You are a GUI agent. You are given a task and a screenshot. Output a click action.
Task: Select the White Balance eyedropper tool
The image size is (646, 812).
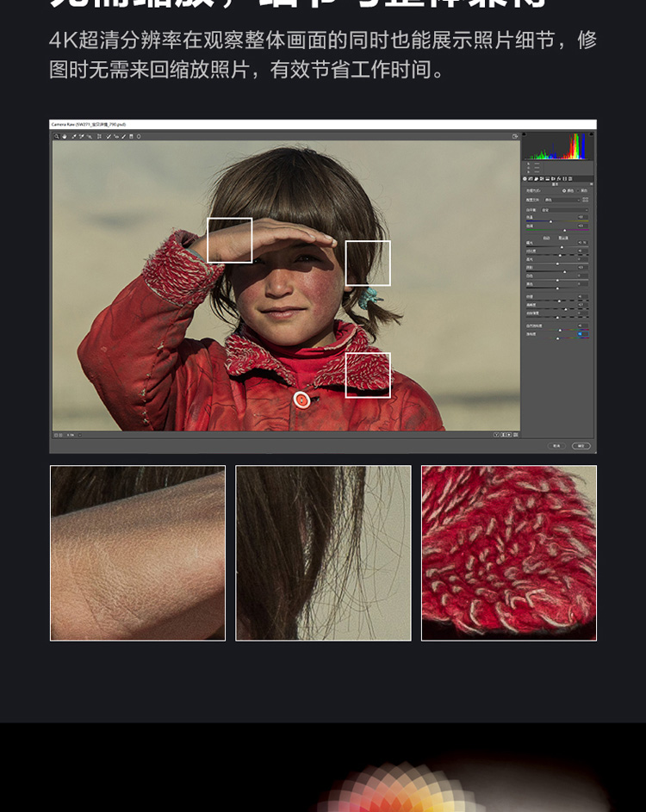pos(73,136)
